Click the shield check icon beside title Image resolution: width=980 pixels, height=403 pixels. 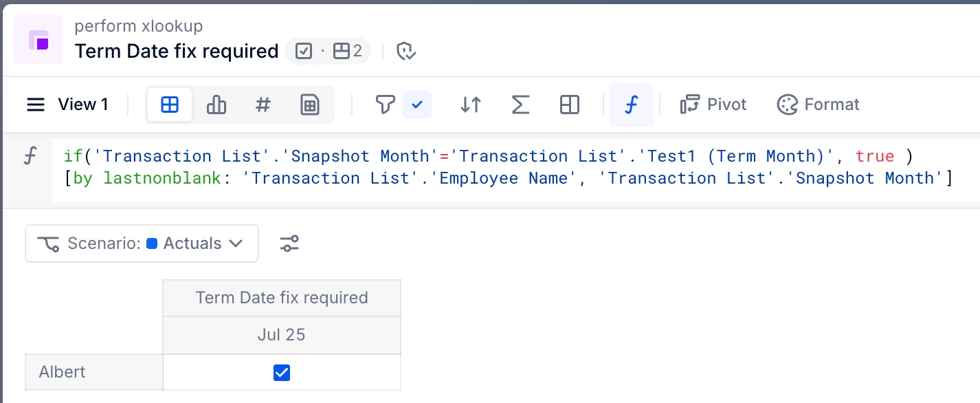[407, 51]
